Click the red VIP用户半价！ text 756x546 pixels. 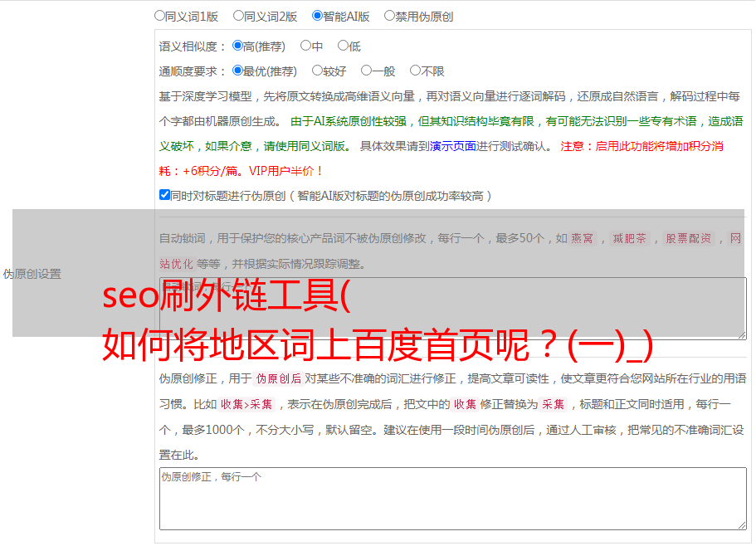click(285, 171)
